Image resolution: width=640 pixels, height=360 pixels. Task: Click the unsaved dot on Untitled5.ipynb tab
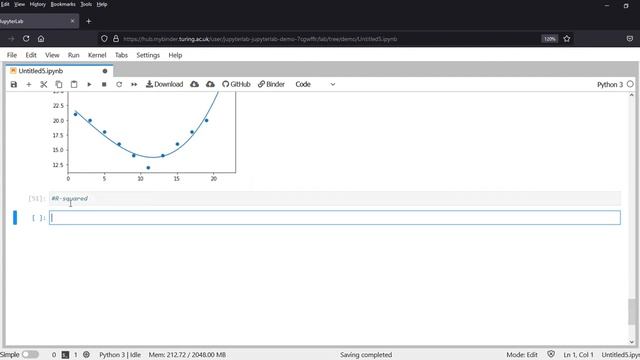click(105, 71)
